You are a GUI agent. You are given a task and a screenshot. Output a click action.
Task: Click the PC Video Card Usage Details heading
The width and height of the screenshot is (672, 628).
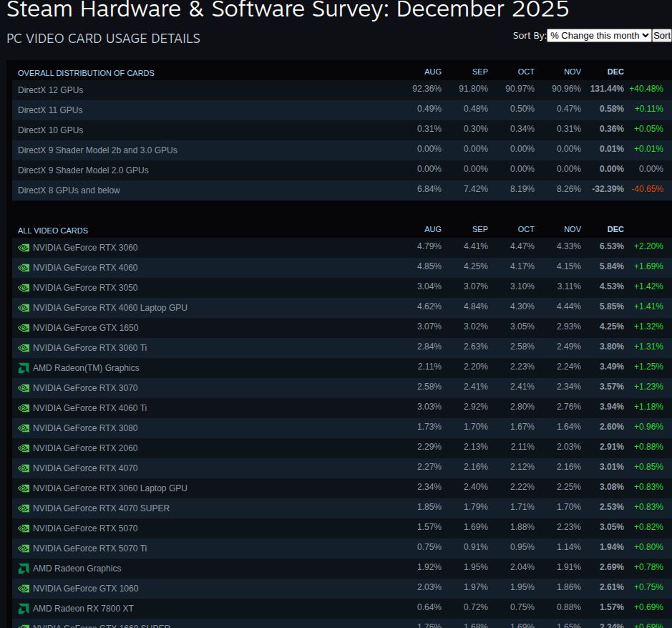(103, 39)
